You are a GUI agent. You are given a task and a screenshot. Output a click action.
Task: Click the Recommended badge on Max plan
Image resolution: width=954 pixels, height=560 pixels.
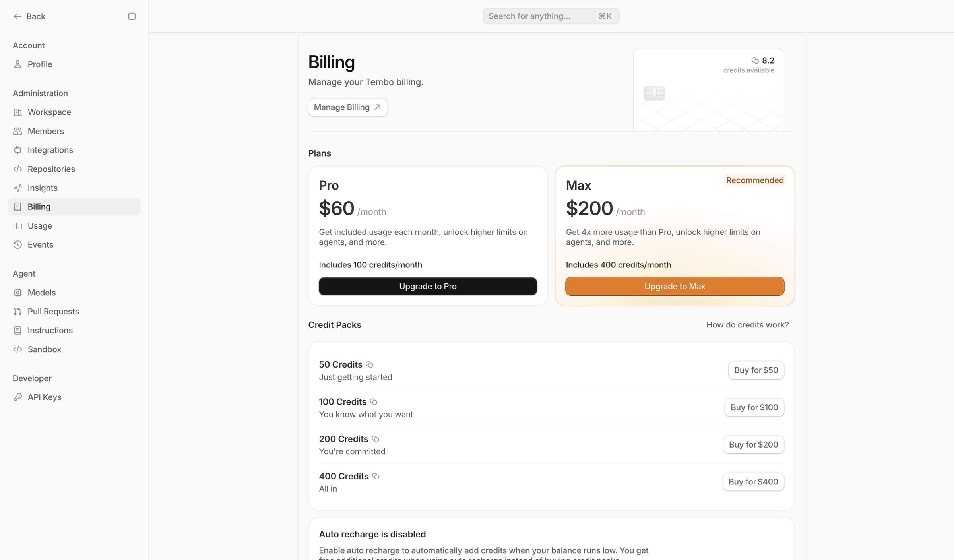coord(754,180)
